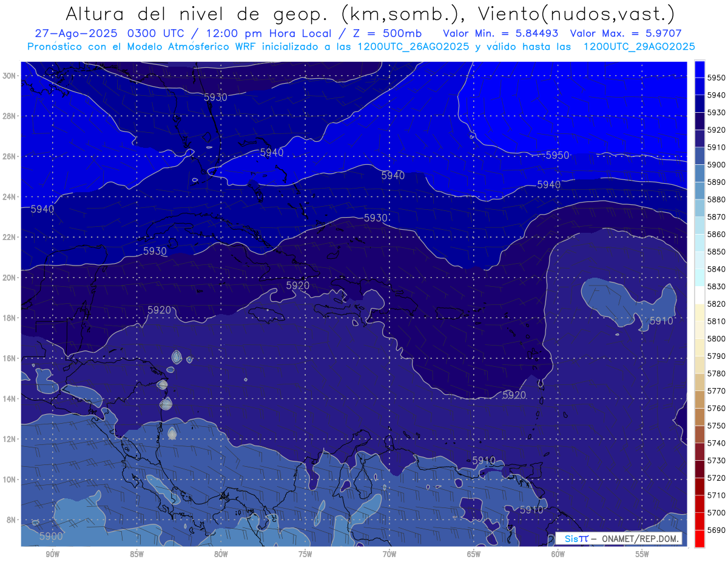The width and height of the screenshot is (728, 562).
Task: Click the 22N latitude axis label
Action: (x=10, y=237)
